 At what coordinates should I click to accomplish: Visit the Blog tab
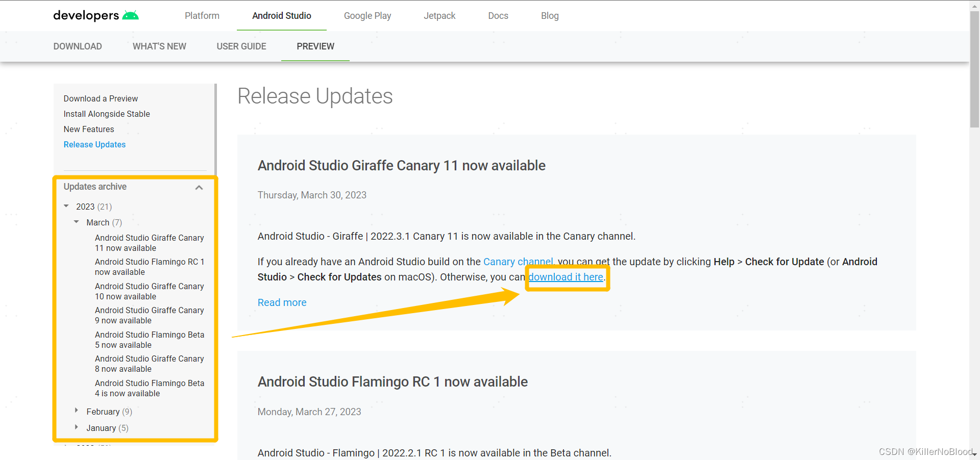pyautogui.click(x=550, y=16)
